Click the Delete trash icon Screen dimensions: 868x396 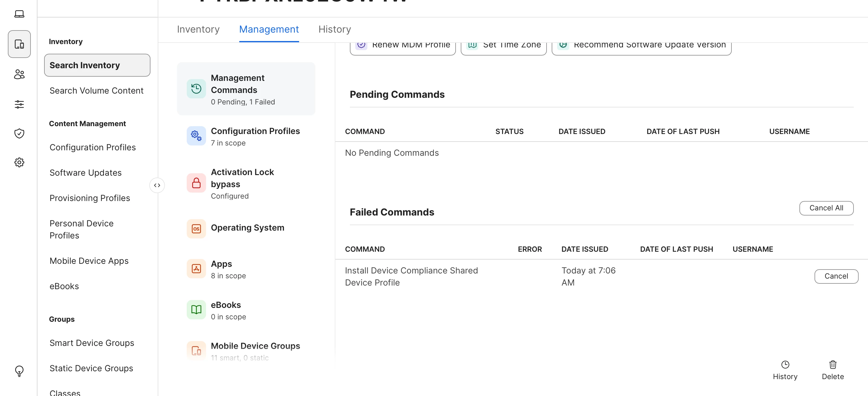[x=832, y=365]
